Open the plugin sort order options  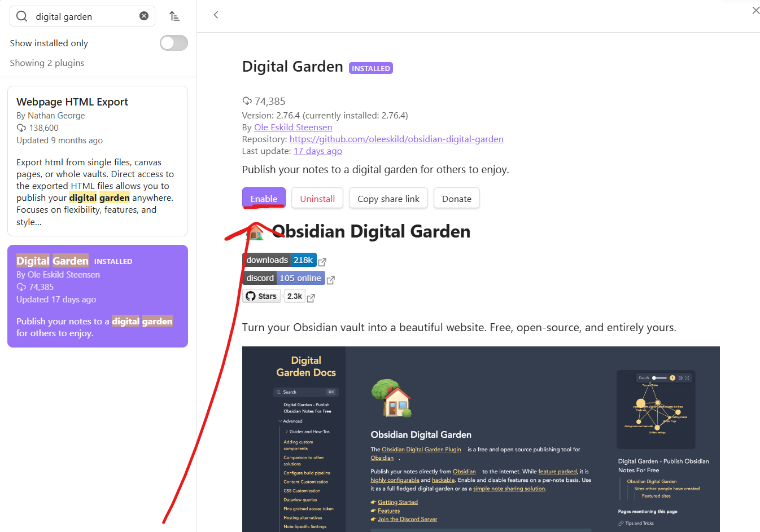click(x=174, y=16)
